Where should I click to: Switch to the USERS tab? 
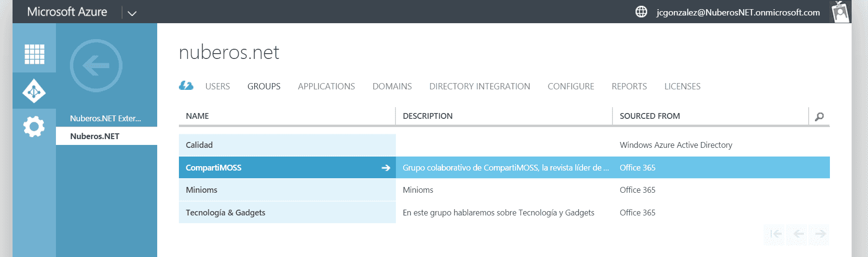pos(217,86)
